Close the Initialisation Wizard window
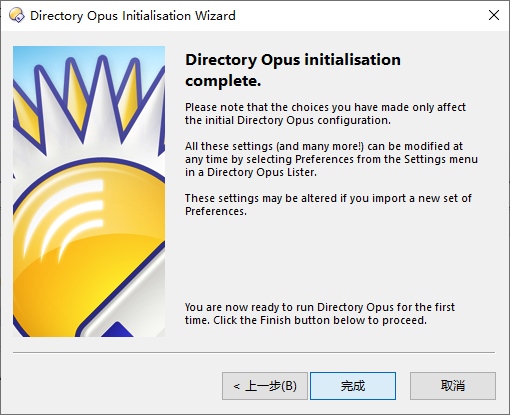The height and width of the screenshot is (415, 510). (x=494, y=15)
